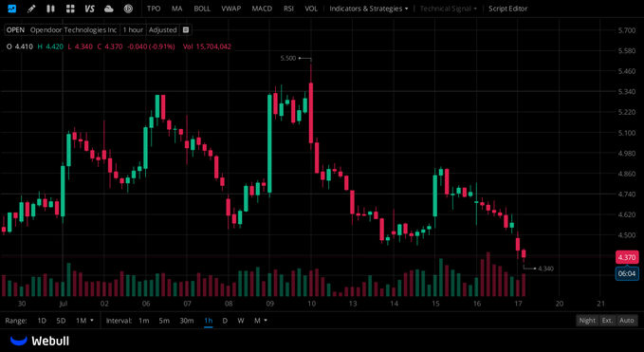Open the candlestick chart type icon

pyautogui.click(x=51, y=9)
